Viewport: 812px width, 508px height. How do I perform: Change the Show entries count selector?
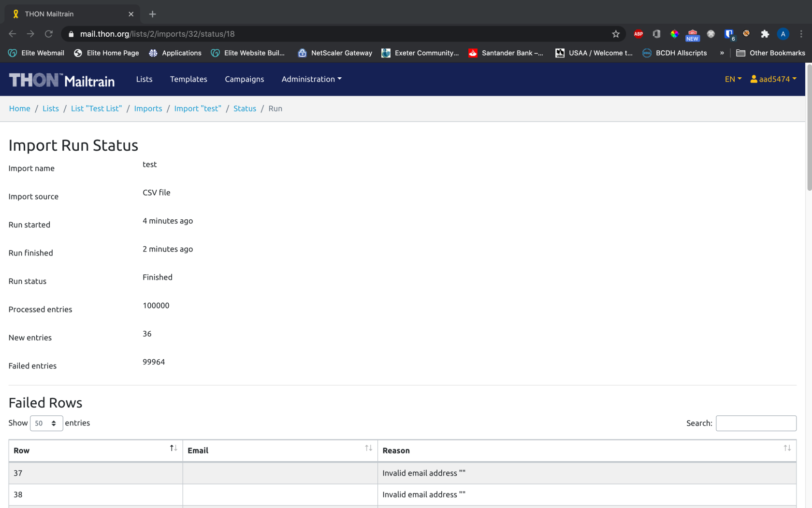click(46, 423)
